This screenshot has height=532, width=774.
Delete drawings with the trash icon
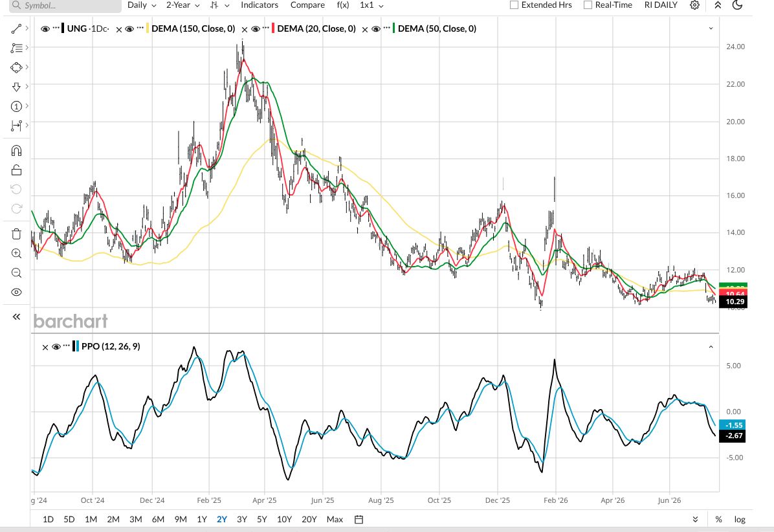pos(16,234)
